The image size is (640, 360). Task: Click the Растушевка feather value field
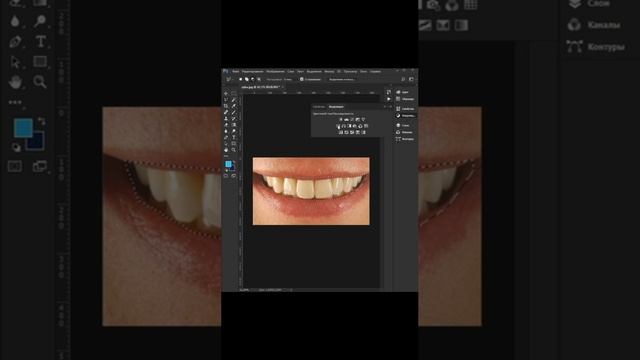click(288, 80)
